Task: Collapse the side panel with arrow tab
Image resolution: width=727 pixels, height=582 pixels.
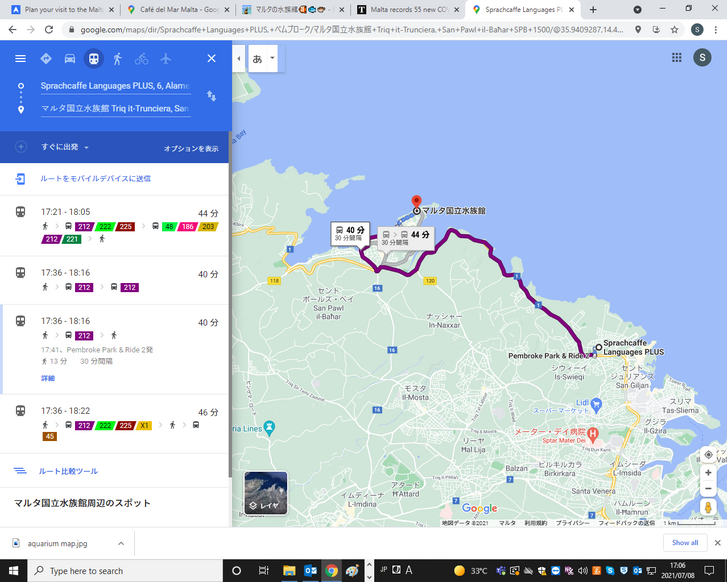Action: click(x=238, y=58)
